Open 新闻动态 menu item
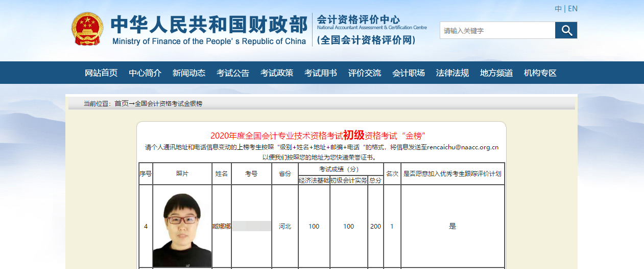Viewport: 644px width, 269px height. pos(189,73)
